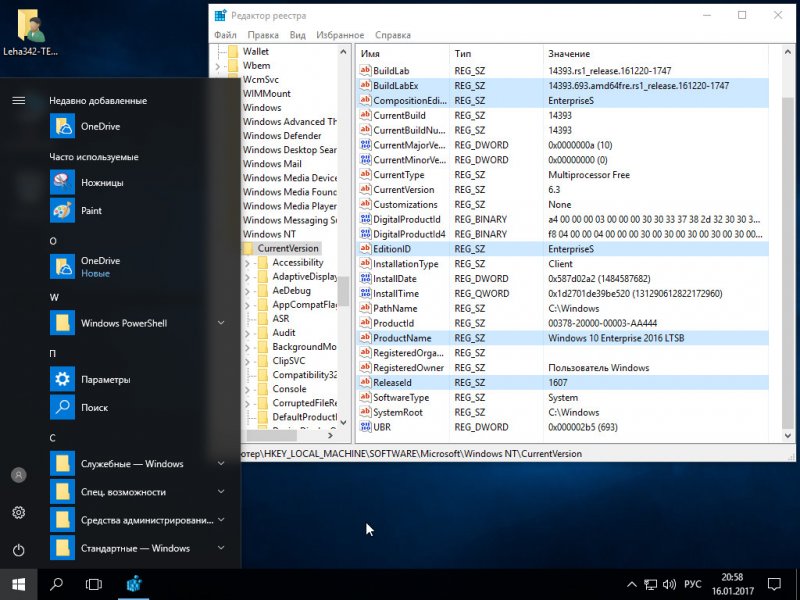
Task: Open taskbar search magnifier
Action: (56, 584)
